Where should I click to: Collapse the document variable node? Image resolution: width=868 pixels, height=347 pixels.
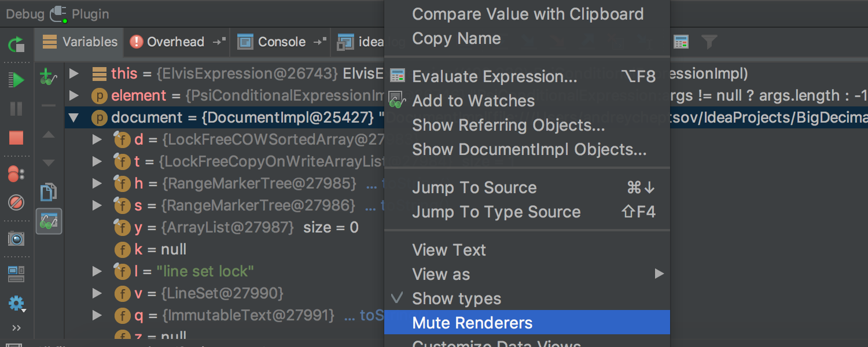73,118
